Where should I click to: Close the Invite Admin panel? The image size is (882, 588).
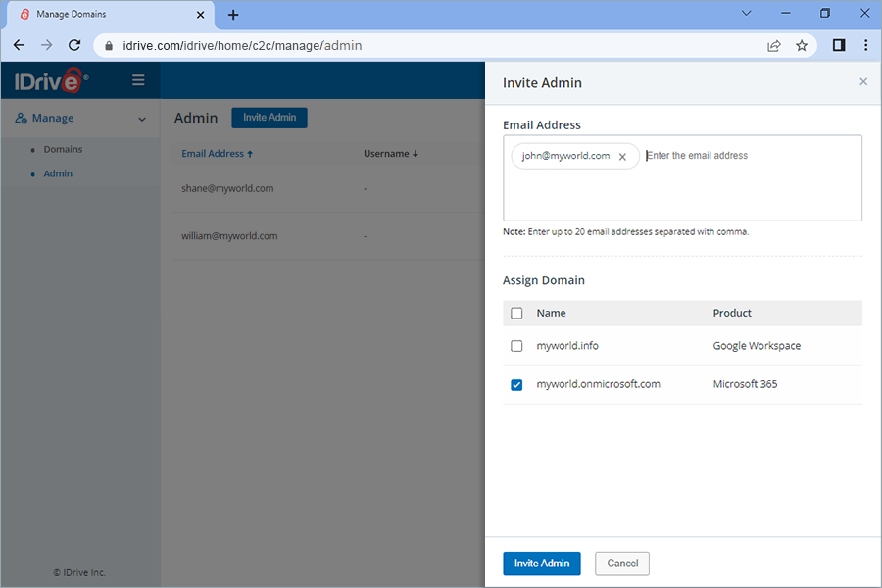click(863, 81)
